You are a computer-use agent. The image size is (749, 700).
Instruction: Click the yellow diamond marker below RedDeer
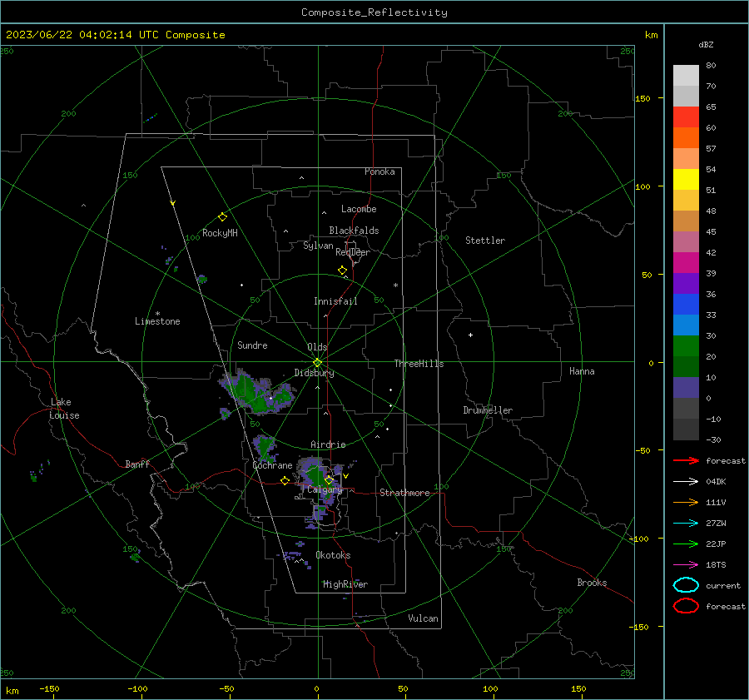click(x=342, y=271)
